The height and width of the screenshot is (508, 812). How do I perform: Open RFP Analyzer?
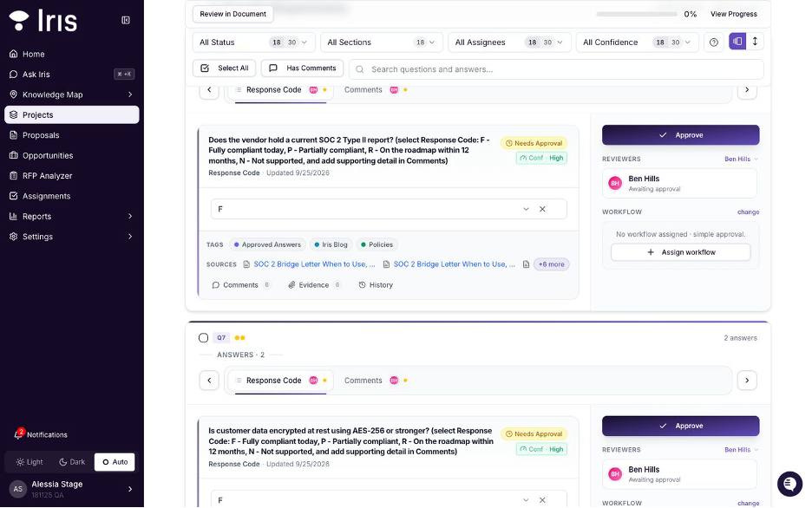point(71,176)
